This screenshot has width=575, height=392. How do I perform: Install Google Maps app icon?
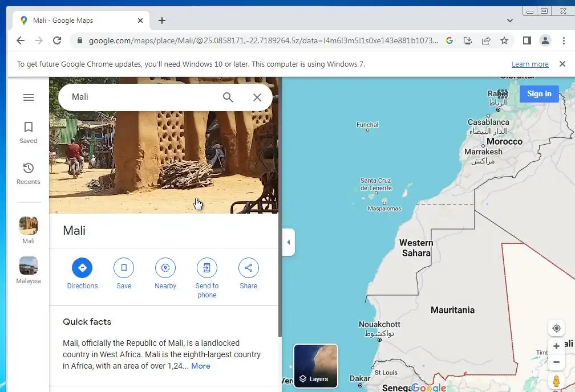click(468, 40)
